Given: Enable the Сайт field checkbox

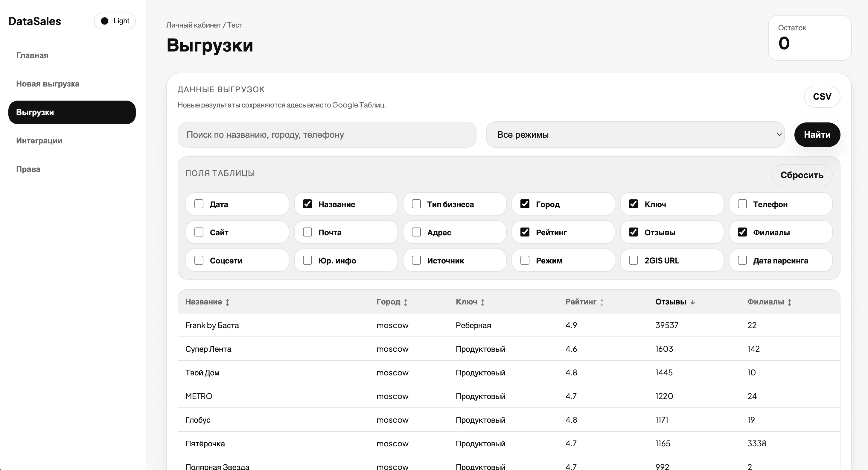Looking at the screenshot, I should pos(199,232).
